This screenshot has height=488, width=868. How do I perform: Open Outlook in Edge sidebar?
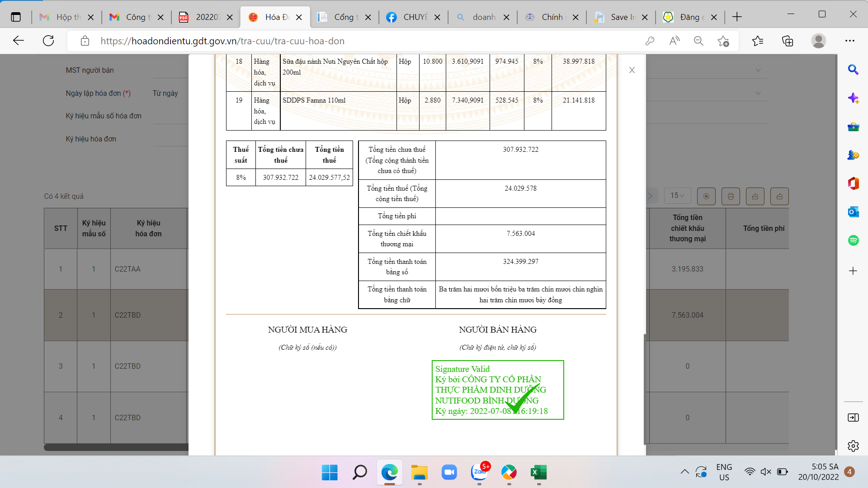tap(853, 212)
